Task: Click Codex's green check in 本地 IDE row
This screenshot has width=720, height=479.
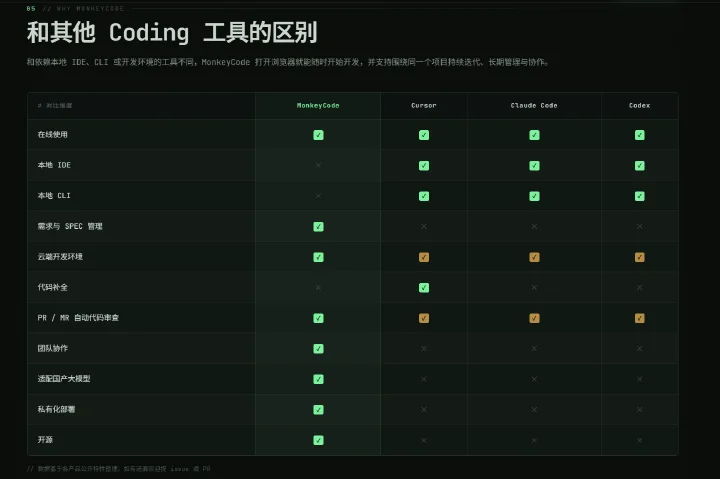Action: [640, 165]
